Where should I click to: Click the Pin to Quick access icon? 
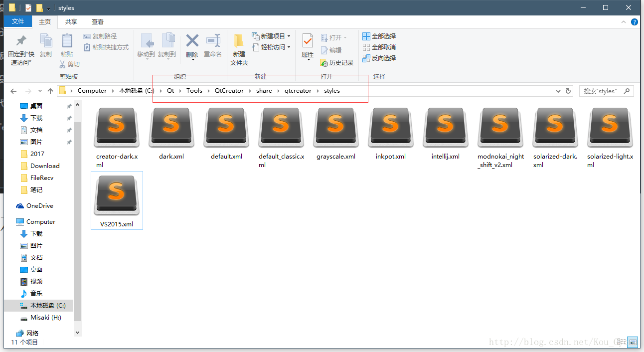[21, 41]
